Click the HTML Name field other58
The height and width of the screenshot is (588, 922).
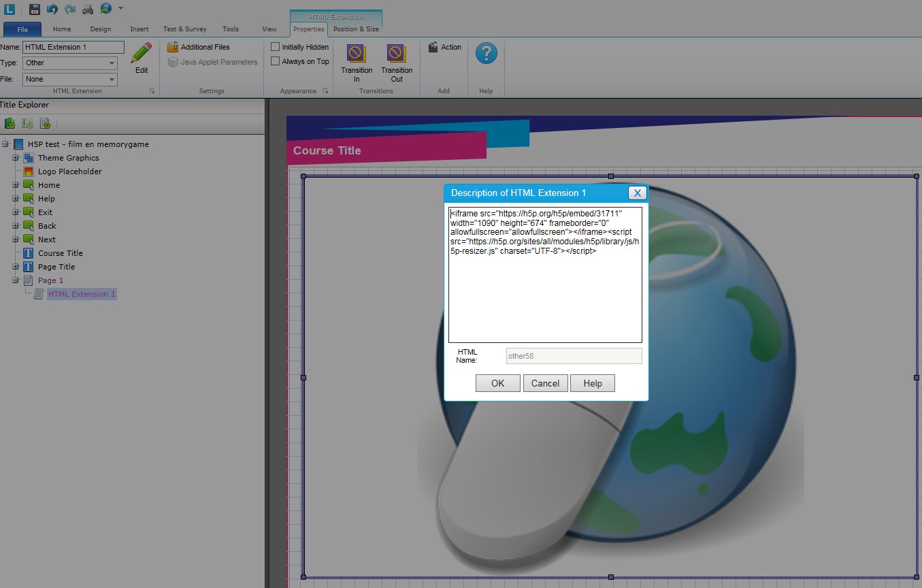click(x=574, y=356)
